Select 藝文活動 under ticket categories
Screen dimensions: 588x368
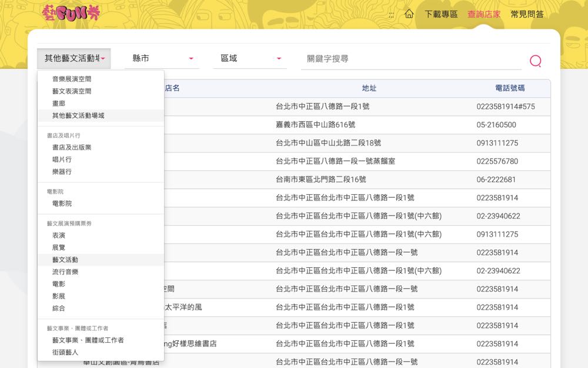(x=65, y=260)
